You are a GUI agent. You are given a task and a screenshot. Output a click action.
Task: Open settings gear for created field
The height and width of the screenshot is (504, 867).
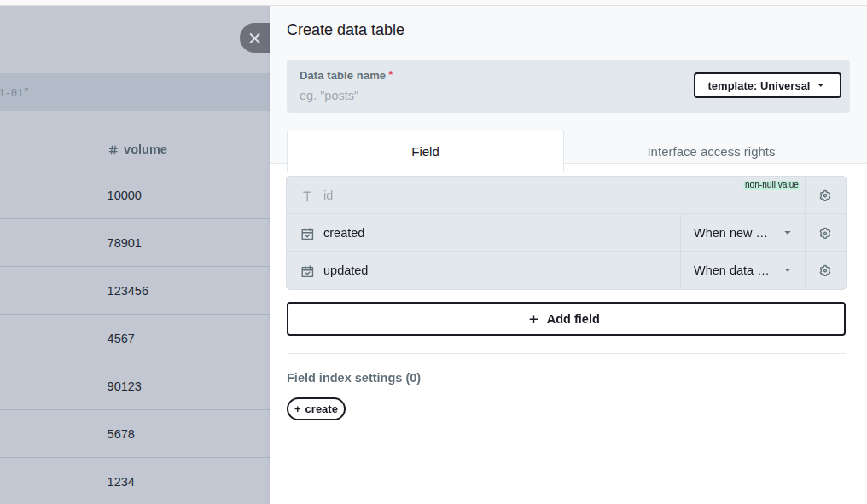pyautogui.click(x=825, y=233)
